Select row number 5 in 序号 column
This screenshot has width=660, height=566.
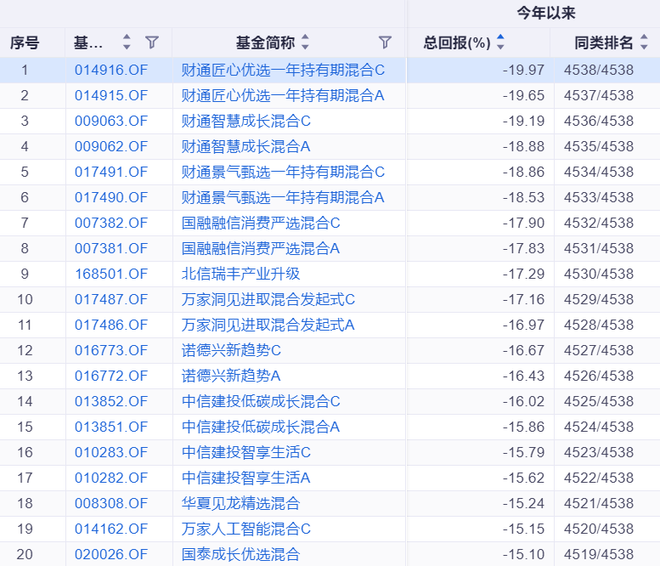(25, 172)
